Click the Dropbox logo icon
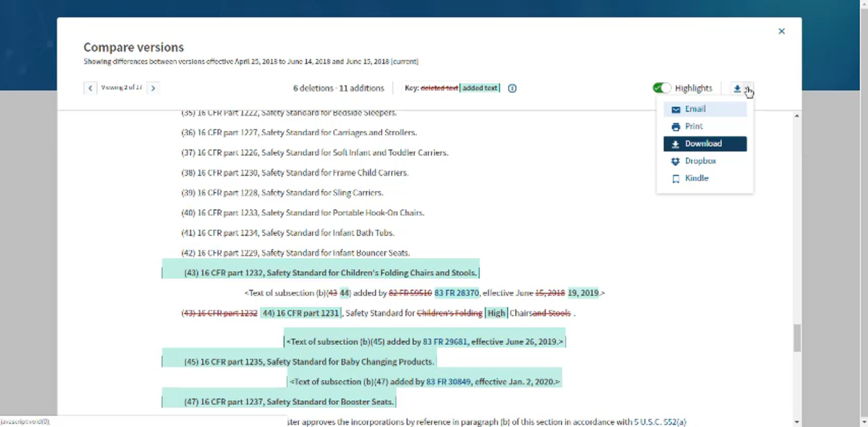 click(675, 161)
